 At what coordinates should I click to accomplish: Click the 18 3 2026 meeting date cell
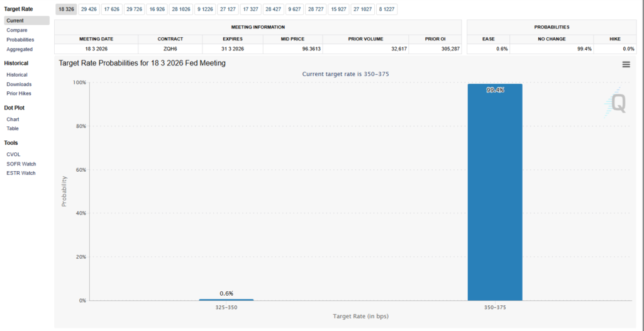(96, 48)
